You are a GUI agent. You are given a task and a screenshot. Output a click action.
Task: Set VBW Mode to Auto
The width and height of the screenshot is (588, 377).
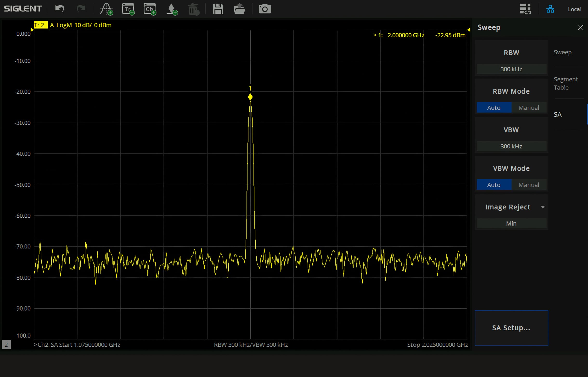[x=494, y=185]
